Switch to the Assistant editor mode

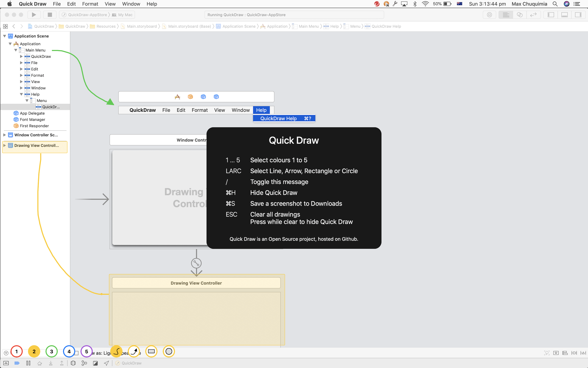(x=520, y=14)
